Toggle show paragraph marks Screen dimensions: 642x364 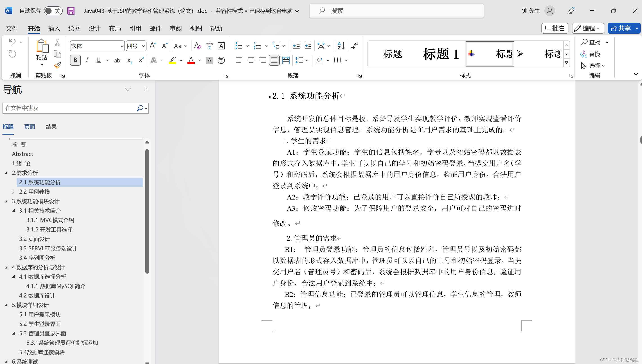tap(354, 46)
